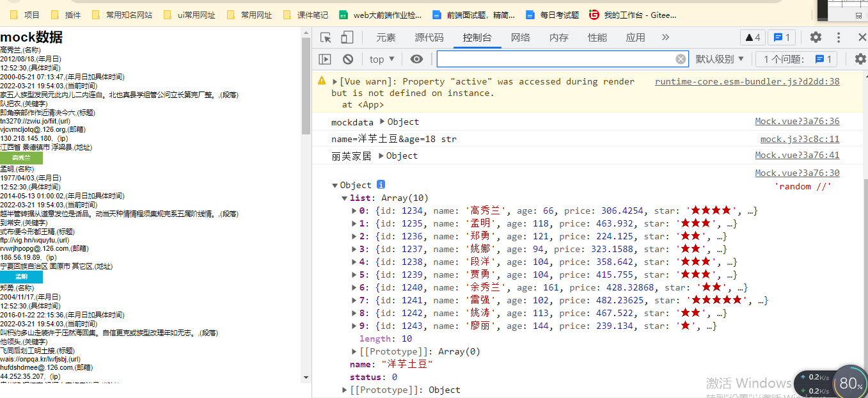Viewport: 868px width, 398px height.
Task: Expand list item 8 姚涛
Action: pos(354,314)
